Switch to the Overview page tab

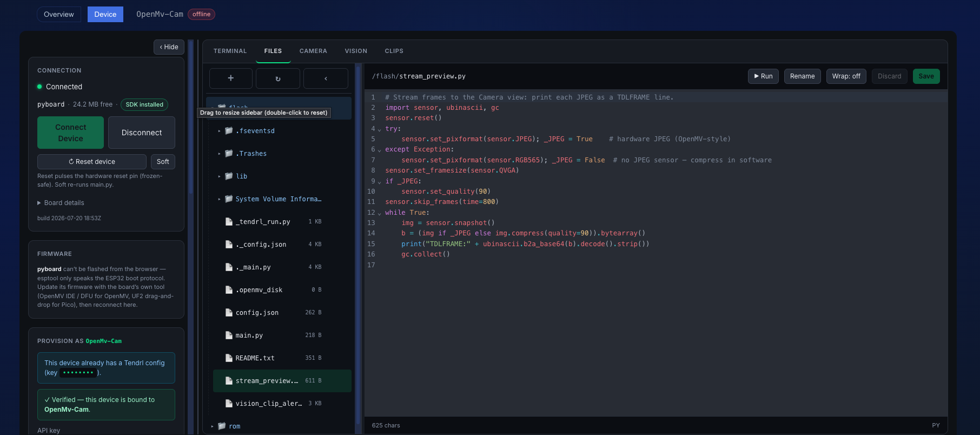[x=59, y=14]
